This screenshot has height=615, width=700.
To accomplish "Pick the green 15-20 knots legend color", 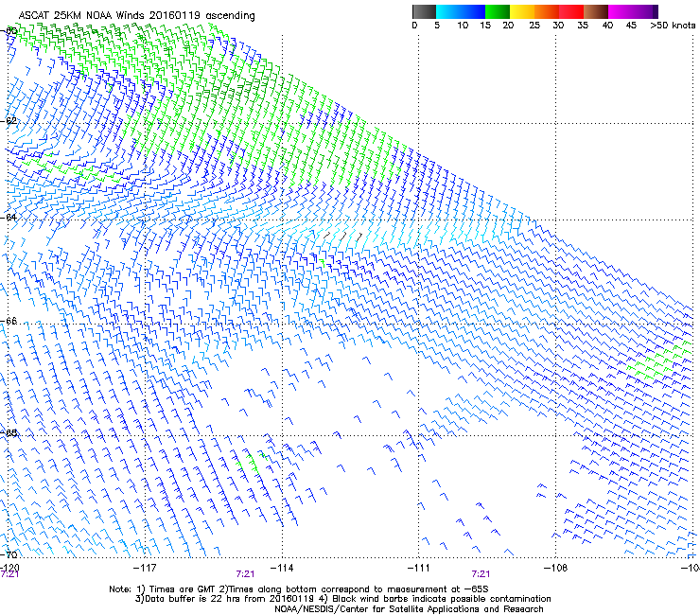I will [x=498, y=11].
